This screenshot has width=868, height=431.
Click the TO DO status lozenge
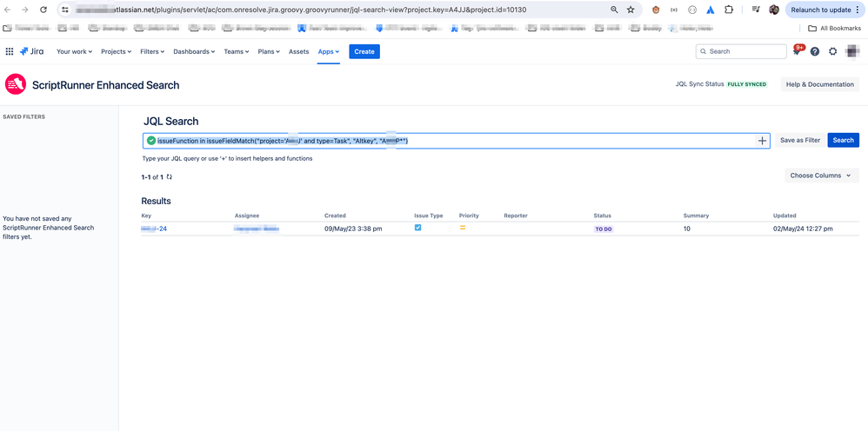(604, 229)
